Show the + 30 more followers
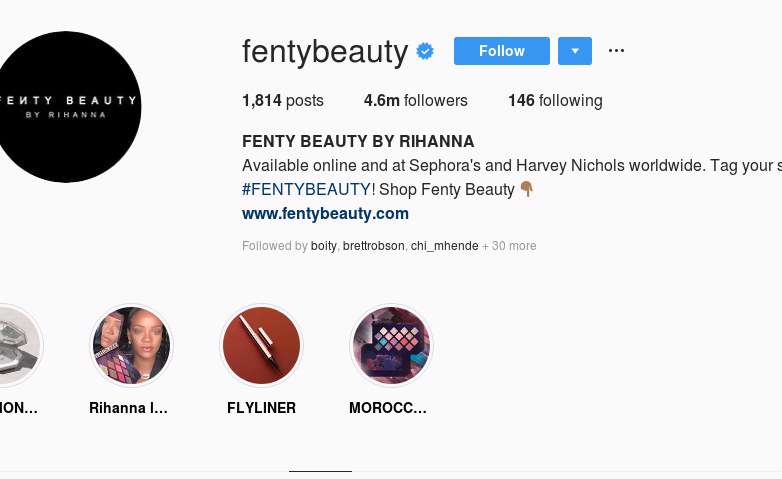Screen dimensions: 782x479 (x=510, y=246)
